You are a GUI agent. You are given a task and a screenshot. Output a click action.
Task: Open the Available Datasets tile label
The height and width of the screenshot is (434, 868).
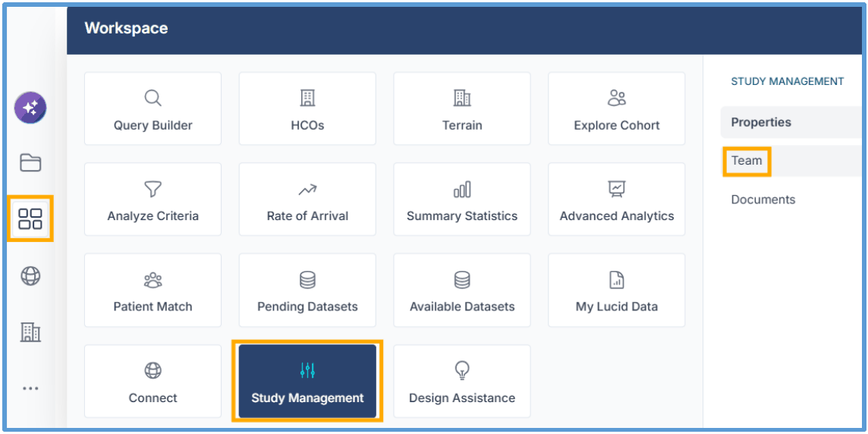(x=462, y=307)
